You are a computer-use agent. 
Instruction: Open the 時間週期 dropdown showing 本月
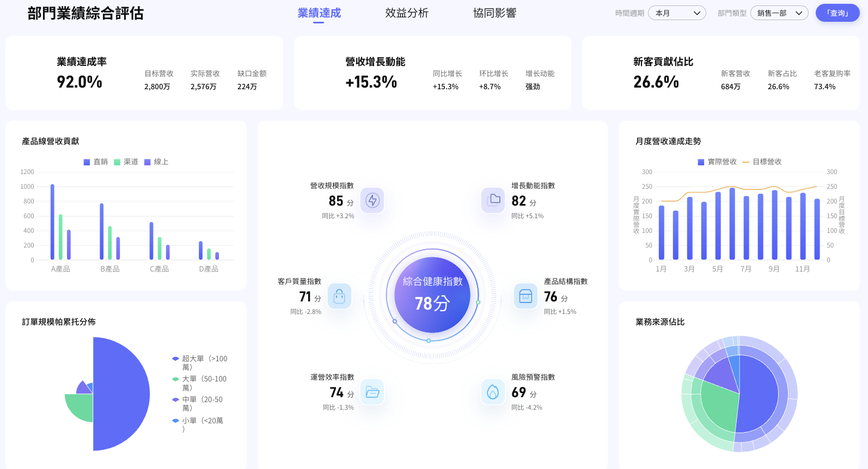[677, 13]
